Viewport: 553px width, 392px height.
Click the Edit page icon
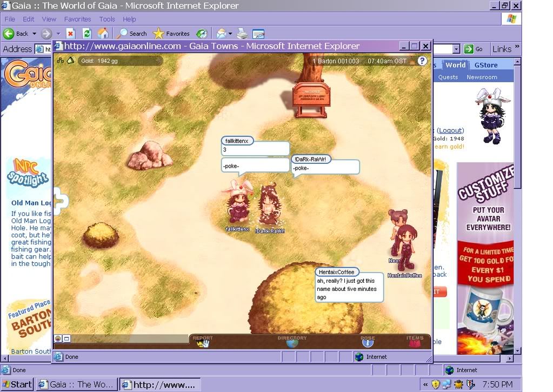(258, 34)
